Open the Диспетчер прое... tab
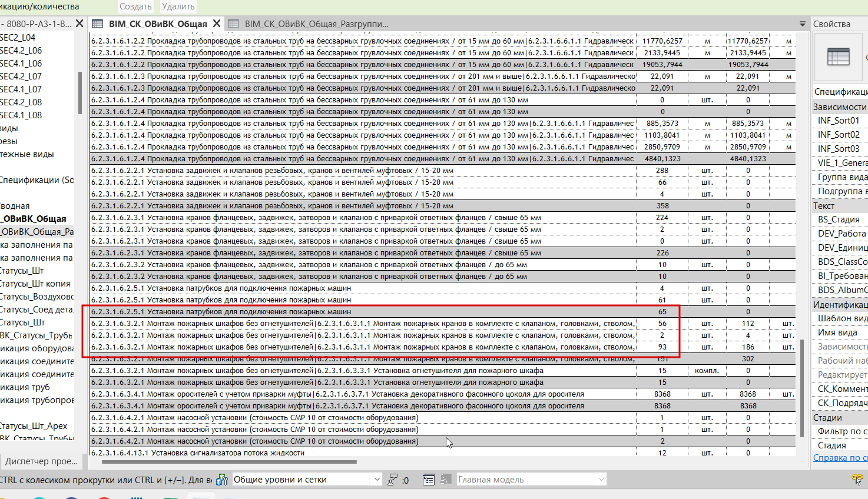Screen dimensions: 868x499 pyautogui.click(x=41, y=461)
